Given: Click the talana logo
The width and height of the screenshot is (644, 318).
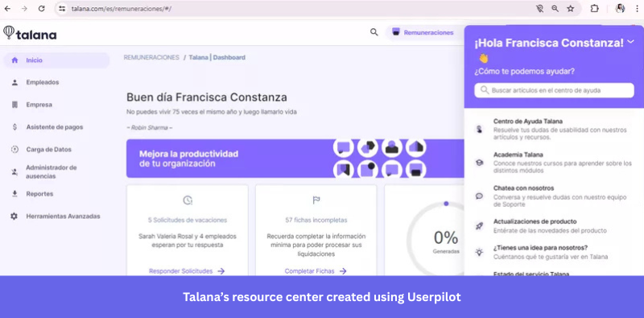Looking at the screenshot, I should pos(30,34).
